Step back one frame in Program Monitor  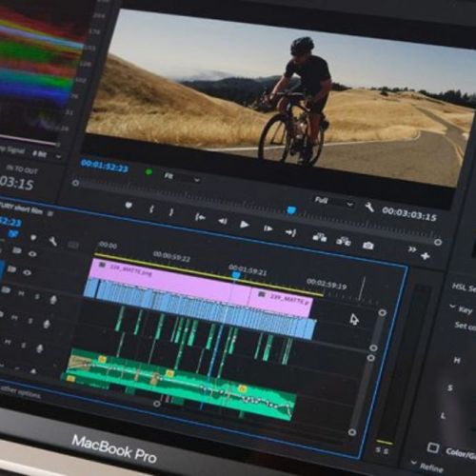pyautogui.click(x=223, y=221)
